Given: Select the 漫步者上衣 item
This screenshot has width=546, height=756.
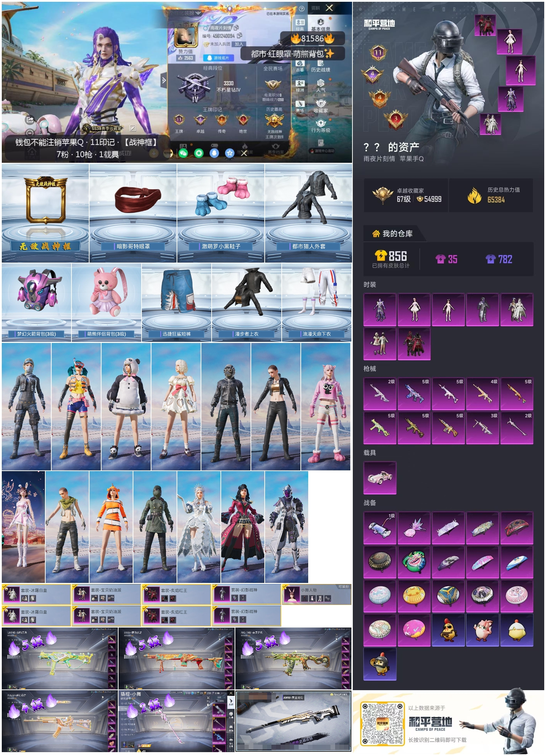Looking at the screenshot, I should click(247, 302).
